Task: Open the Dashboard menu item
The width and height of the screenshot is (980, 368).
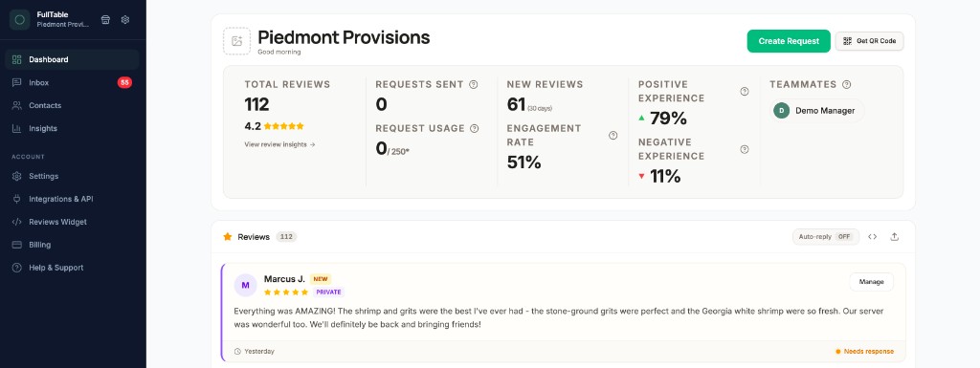Action: [x=72, y=60]
